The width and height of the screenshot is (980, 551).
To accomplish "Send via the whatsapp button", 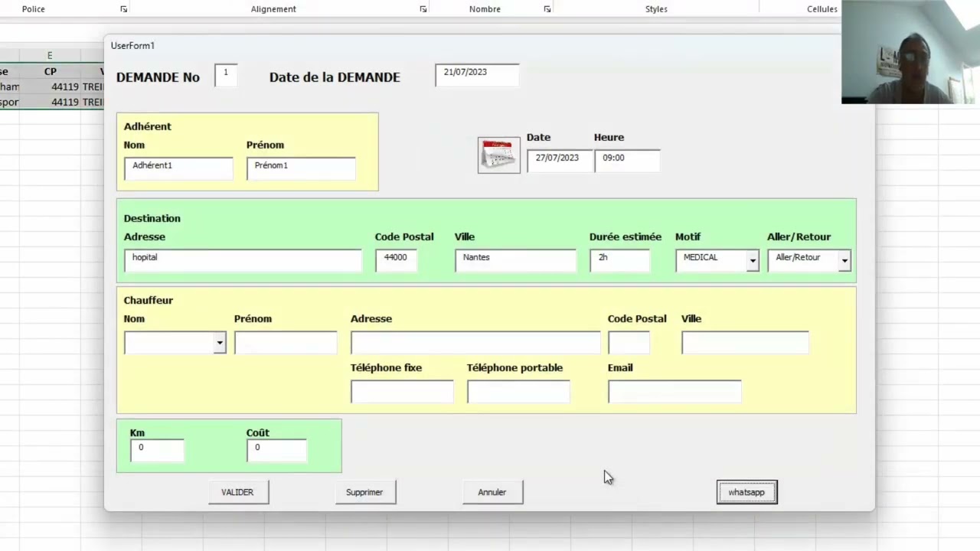I will (746, 492).
